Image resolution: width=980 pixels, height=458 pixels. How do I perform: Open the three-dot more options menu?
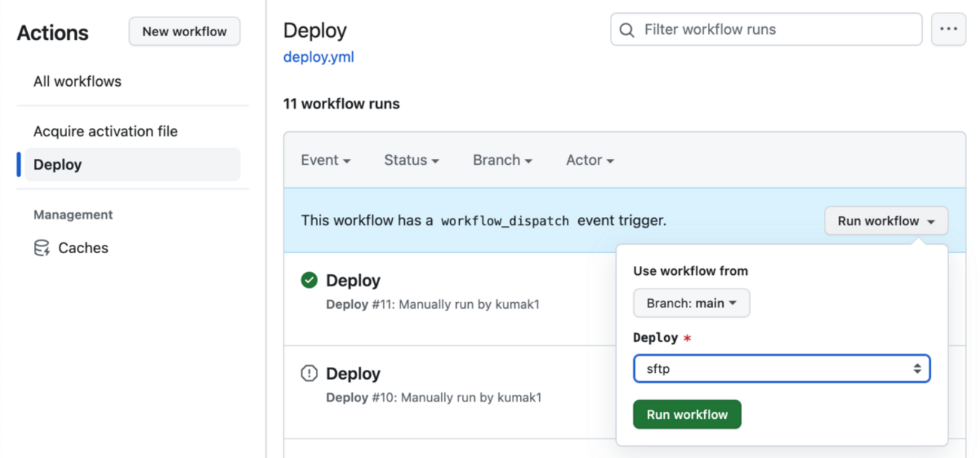pyautogui.click(x=948, y=29)
